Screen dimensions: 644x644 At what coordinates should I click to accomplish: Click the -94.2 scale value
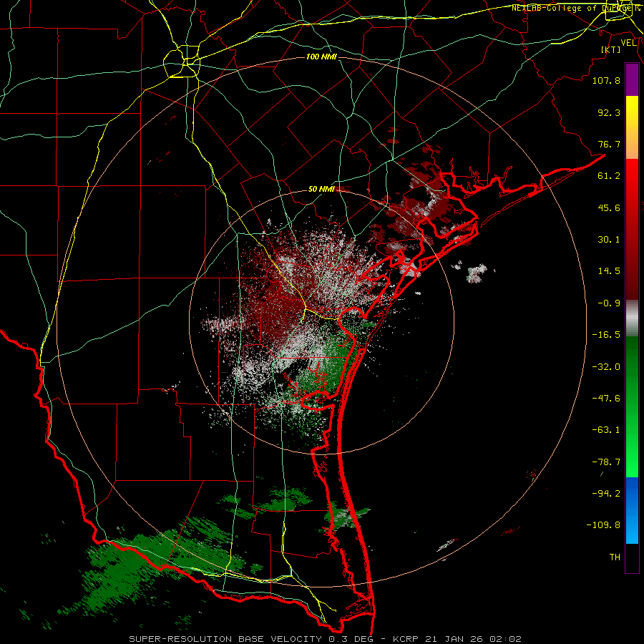(x=606, y=493)
